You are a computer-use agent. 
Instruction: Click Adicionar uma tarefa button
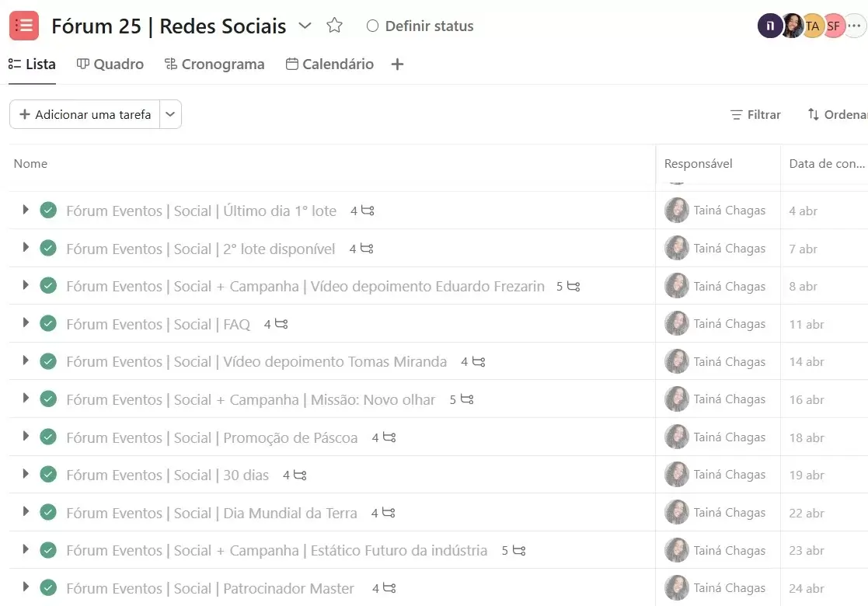pos(85,114)
